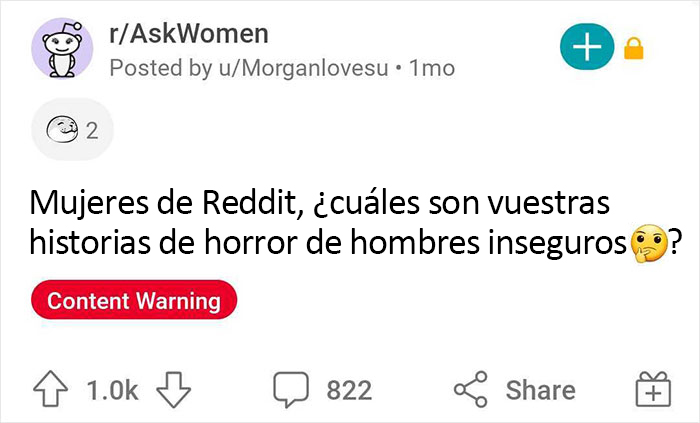Click the thinking face emoji in title
The width and height of the screenshot is (700, 423).
[649, 243]
